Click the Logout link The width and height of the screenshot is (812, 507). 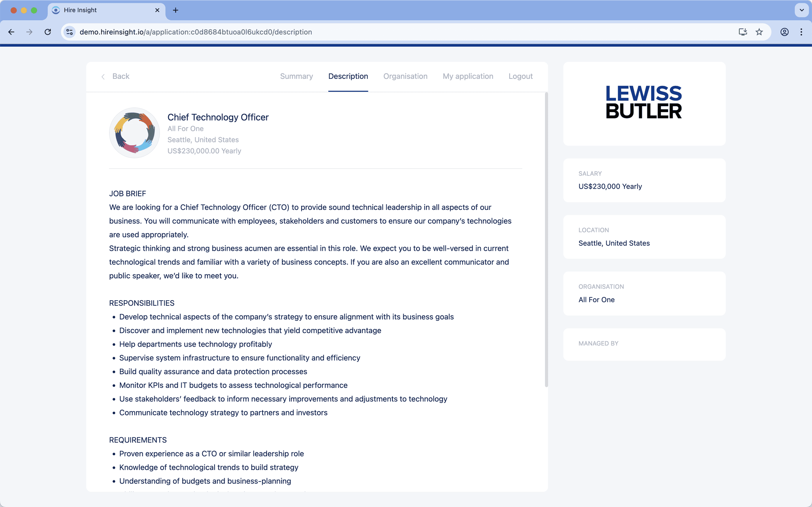(x=520, y=76)
